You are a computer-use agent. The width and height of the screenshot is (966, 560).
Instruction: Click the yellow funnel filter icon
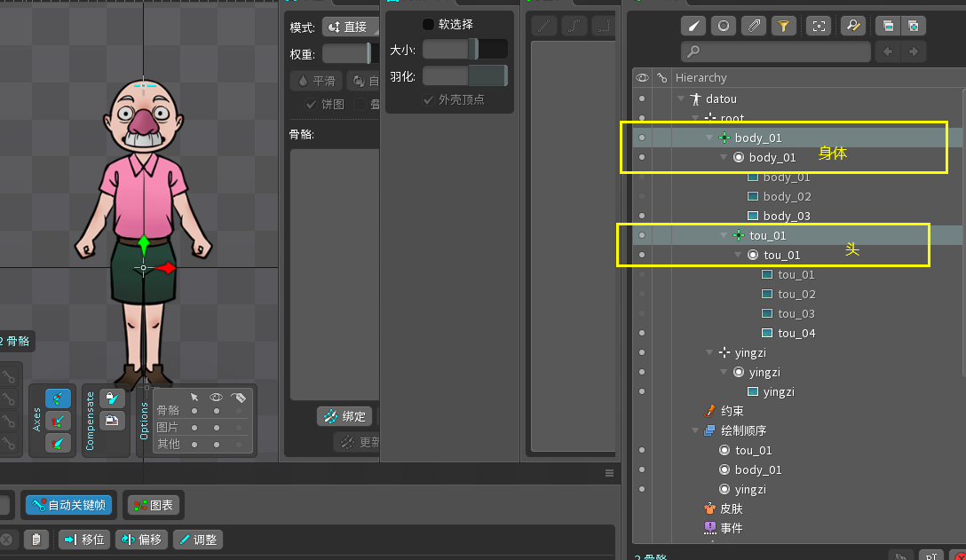782,26
